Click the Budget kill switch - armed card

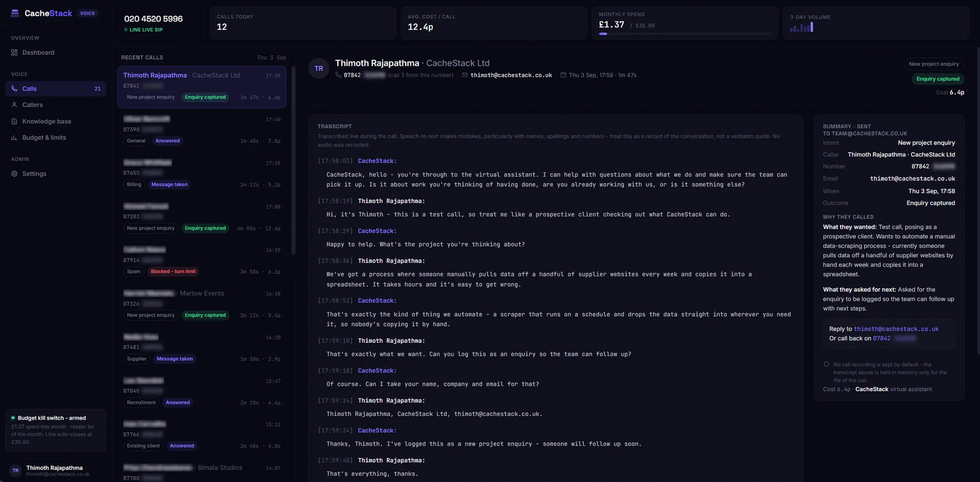point(56,430)
